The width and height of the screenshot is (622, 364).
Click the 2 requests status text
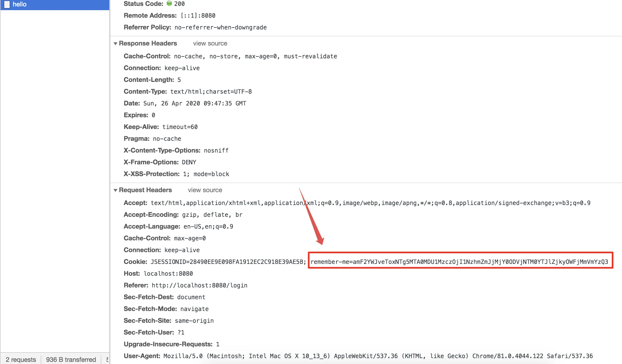coord(21,359)
